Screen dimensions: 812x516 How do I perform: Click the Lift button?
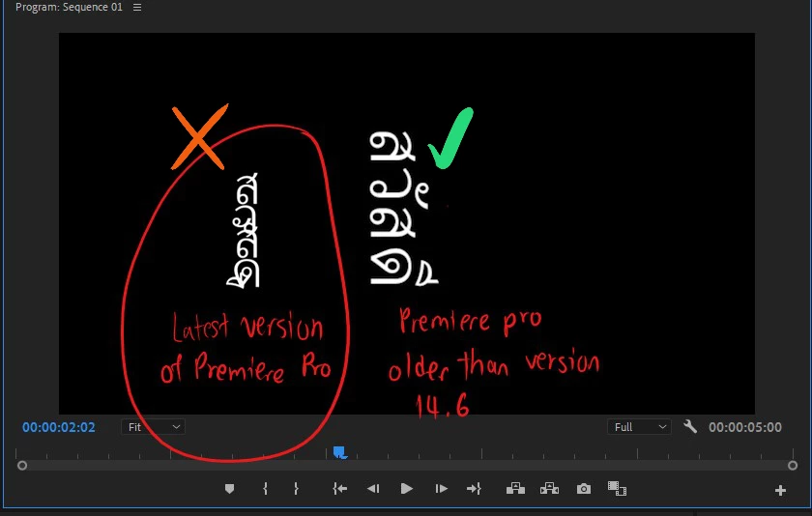515,488
